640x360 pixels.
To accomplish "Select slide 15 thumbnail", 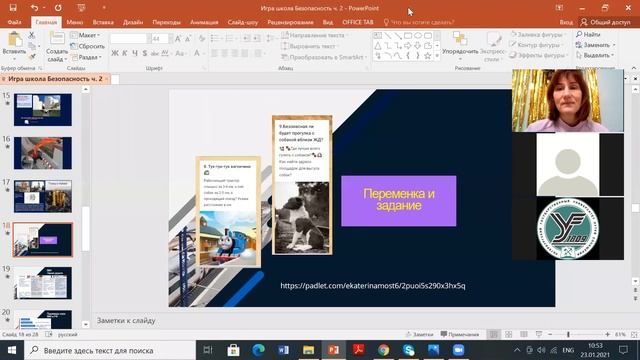I will pos(43,109).
